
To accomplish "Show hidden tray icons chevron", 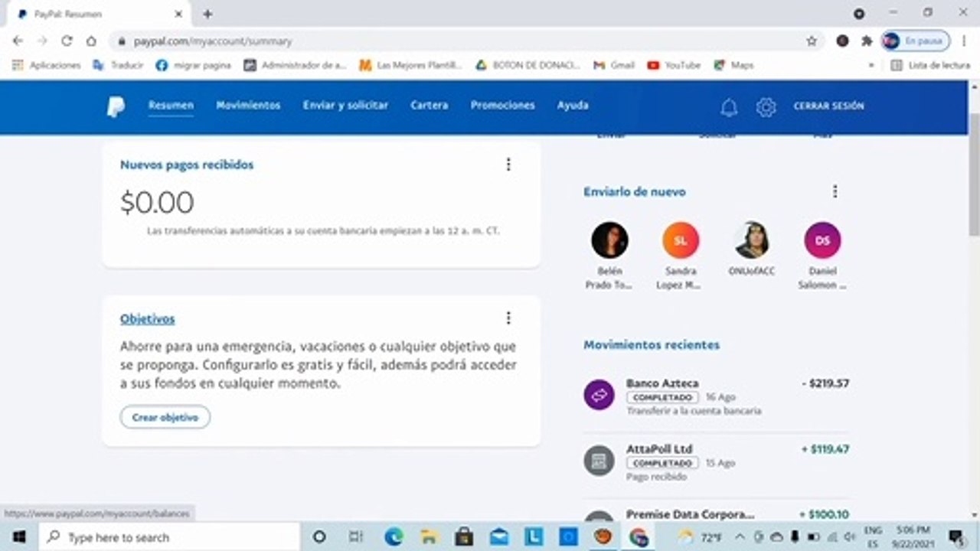I will (x=740, y=537).
